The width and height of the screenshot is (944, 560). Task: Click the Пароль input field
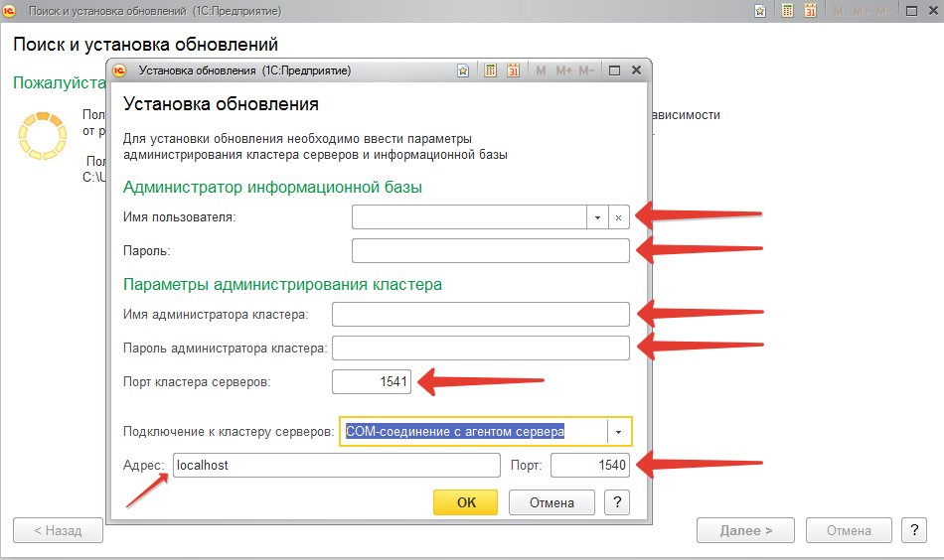click(490, 250)
